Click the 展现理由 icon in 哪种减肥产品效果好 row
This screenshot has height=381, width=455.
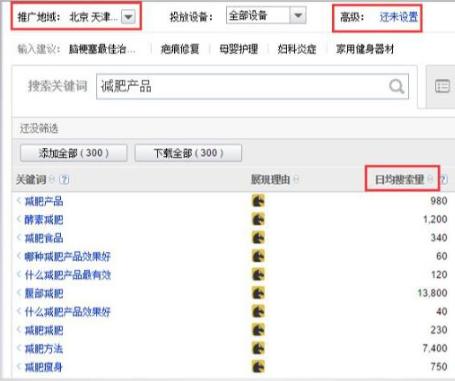pyautogui.click(x=258, y=256)
